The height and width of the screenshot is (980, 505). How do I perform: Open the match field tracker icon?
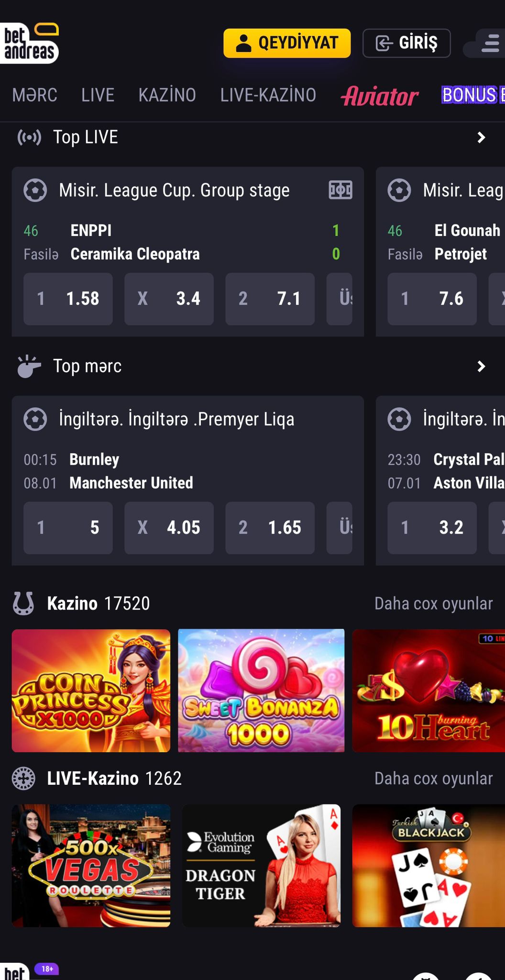(340, 190)
